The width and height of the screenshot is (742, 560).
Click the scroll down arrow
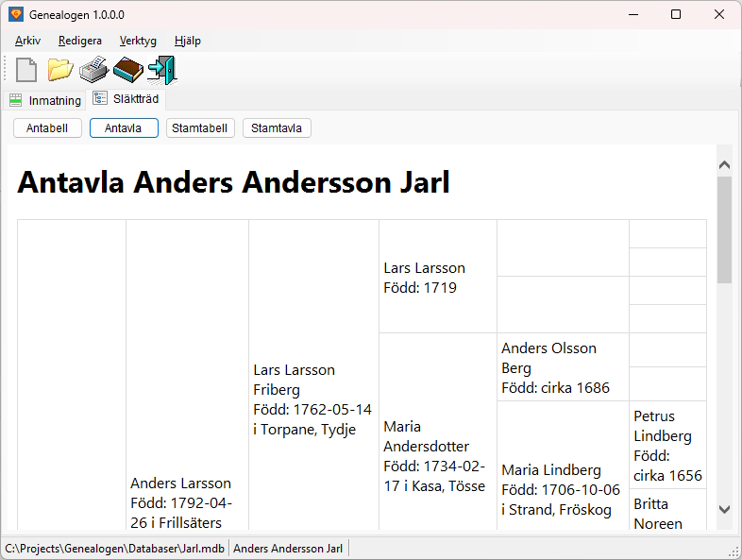724,510
